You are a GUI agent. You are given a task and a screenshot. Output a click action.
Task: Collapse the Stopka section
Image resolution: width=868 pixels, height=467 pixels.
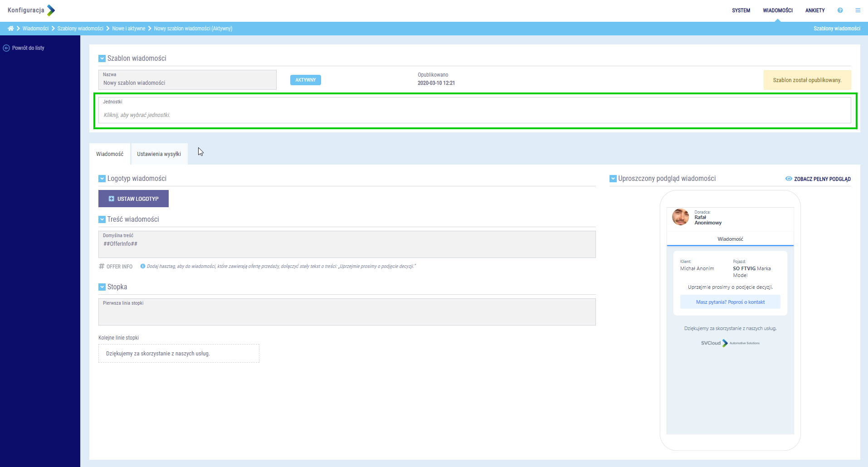coord(102,287)
